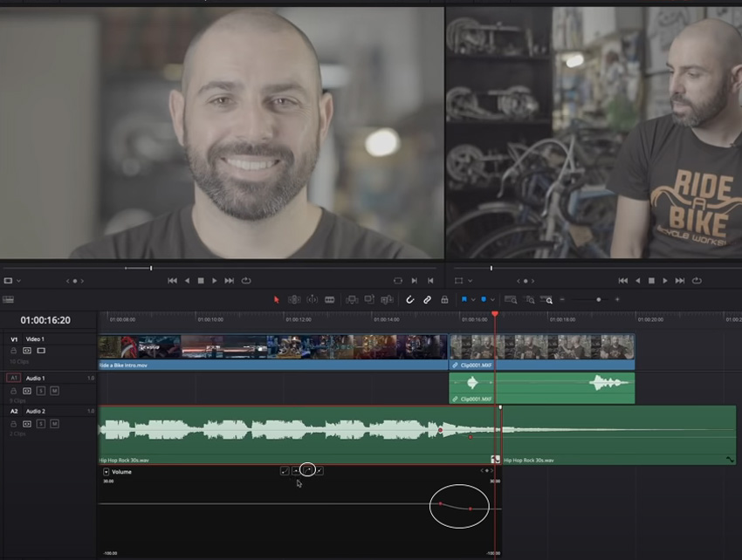Stop playback in the timeline viewer
Screen dimensions: 742x560
pyautogui.click(x=649, y=281)
